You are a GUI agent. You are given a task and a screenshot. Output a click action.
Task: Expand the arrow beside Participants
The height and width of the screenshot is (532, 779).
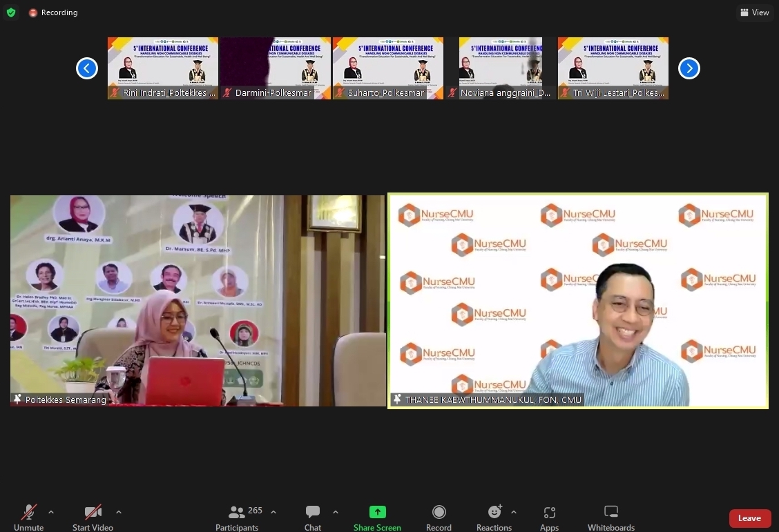pyautogui.click(x=273, y=512)
